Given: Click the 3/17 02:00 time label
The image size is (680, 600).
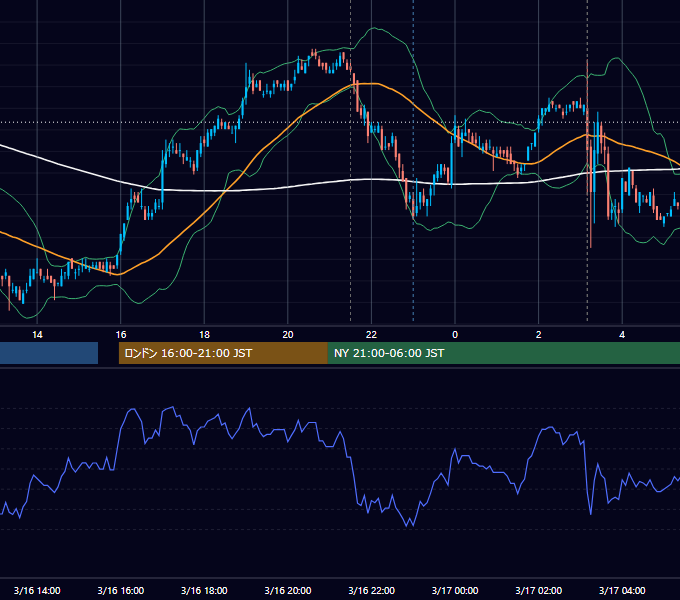Looking at the screenshot, I should [x=539, y=590].
